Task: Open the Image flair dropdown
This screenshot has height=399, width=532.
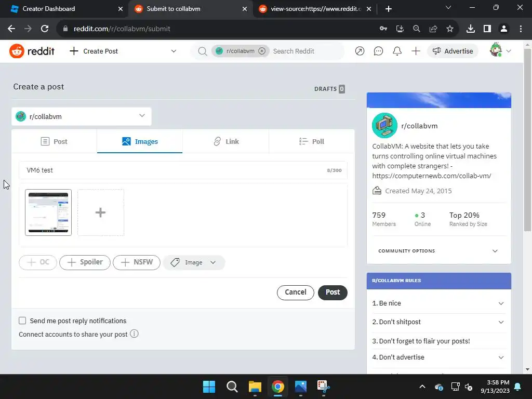Action: [x=194, y=262]
